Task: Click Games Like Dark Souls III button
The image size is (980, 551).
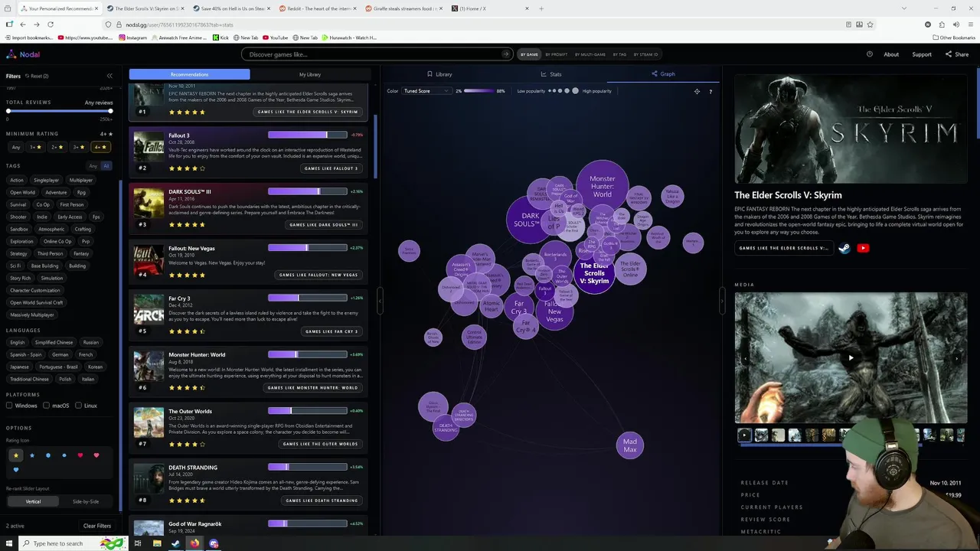Action: click(x=323, y=225)
